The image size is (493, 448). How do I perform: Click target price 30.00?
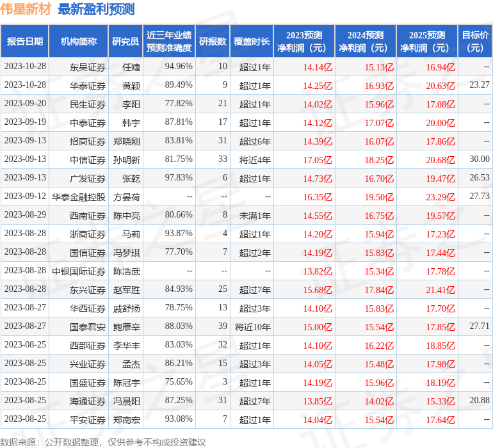(480, 159)
